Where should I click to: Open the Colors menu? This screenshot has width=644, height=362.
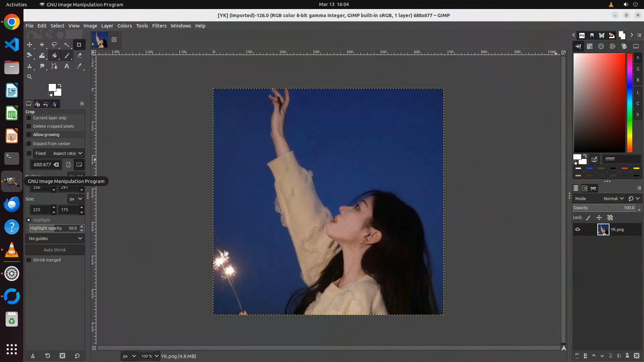pyautogui.click(x=124, y=26)
